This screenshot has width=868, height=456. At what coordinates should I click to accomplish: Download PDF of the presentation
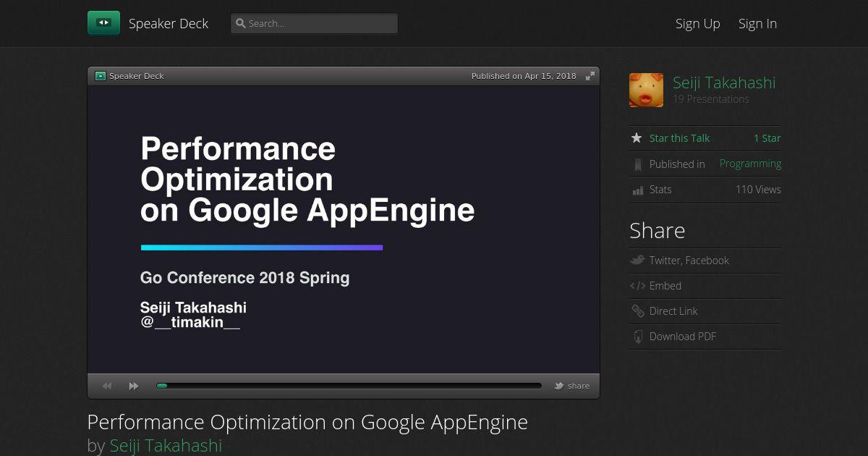pos(683,337)
